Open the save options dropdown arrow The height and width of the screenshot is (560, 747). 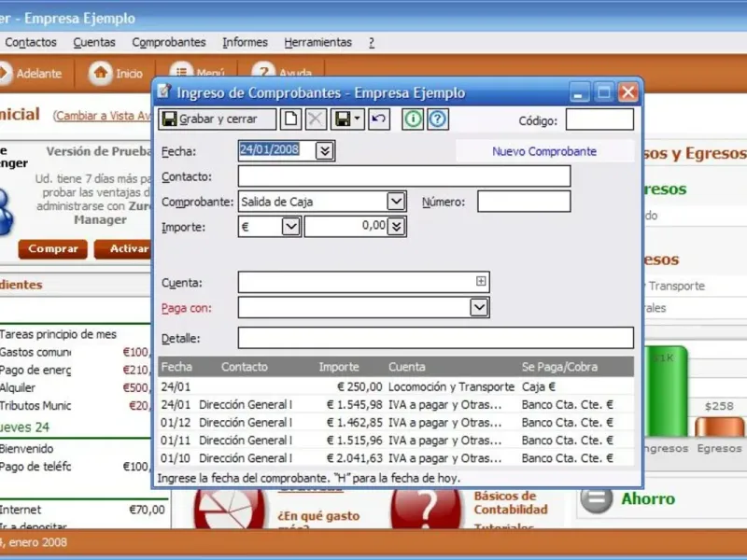point(358,119)
